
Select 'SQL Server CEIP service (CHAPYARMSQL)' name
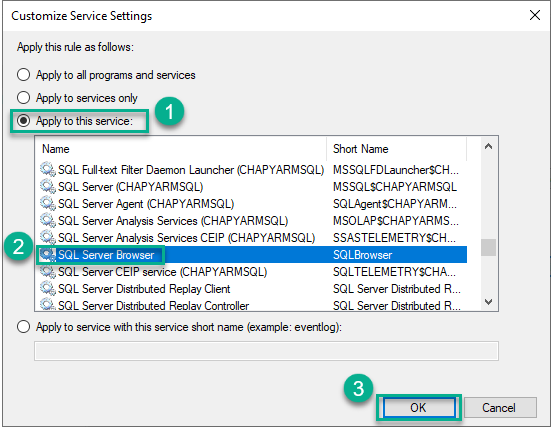(162, 272)
